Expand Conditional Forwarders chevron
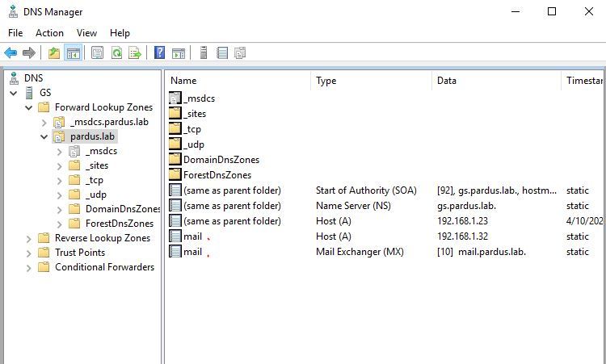Viewport: 606px width, 364px height. (x=28, y=268)
